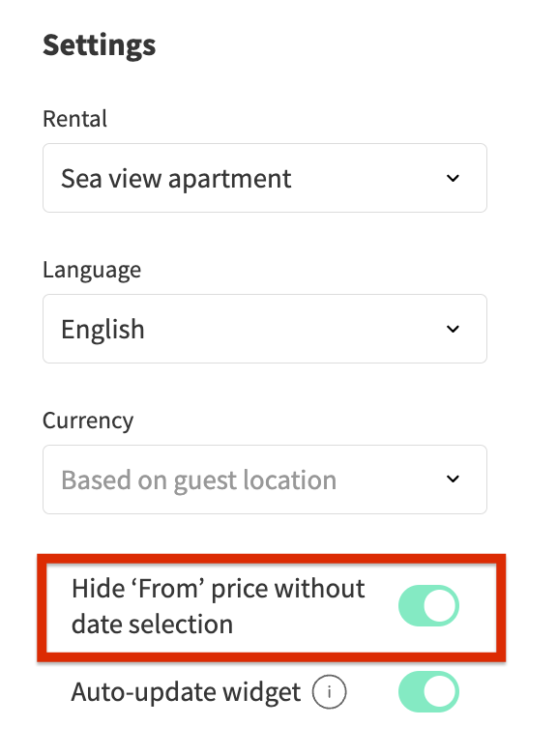Open the Language dropdown showing English
557x756 pixels.
(x=265, y=329)
